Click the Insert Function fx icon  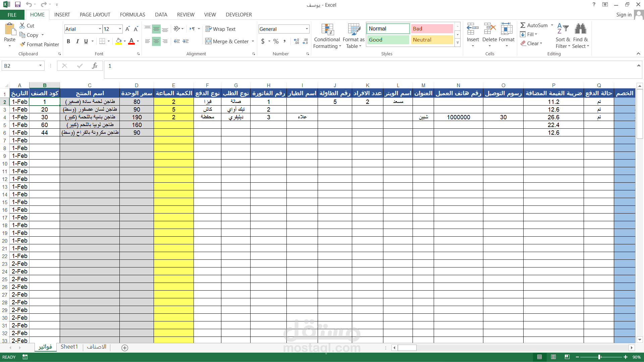(x=95, y=66)
